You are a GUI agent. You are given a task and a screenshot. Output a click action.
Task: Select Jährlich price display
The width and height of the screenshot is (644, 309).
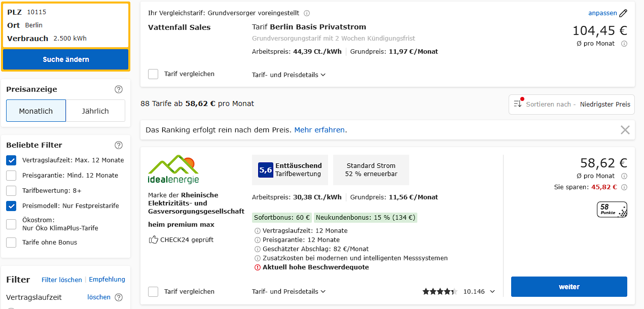[x=95, y=111]
